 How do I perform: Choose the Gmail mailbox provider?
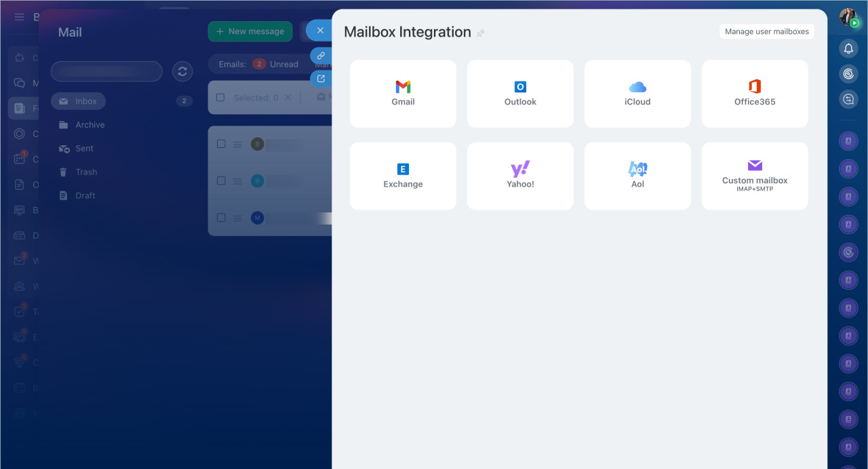403,94
